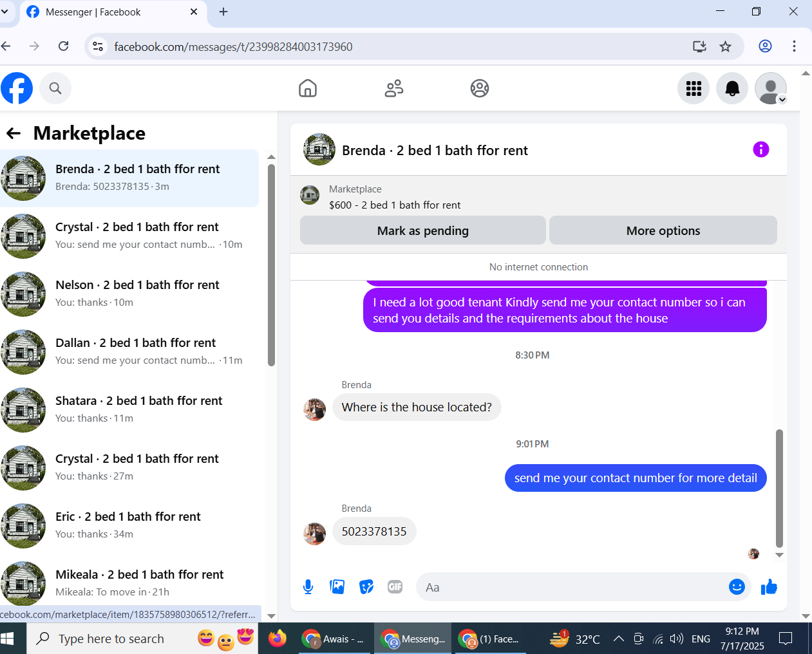
Task: Send a thumbs-up like
Action: 769,587
